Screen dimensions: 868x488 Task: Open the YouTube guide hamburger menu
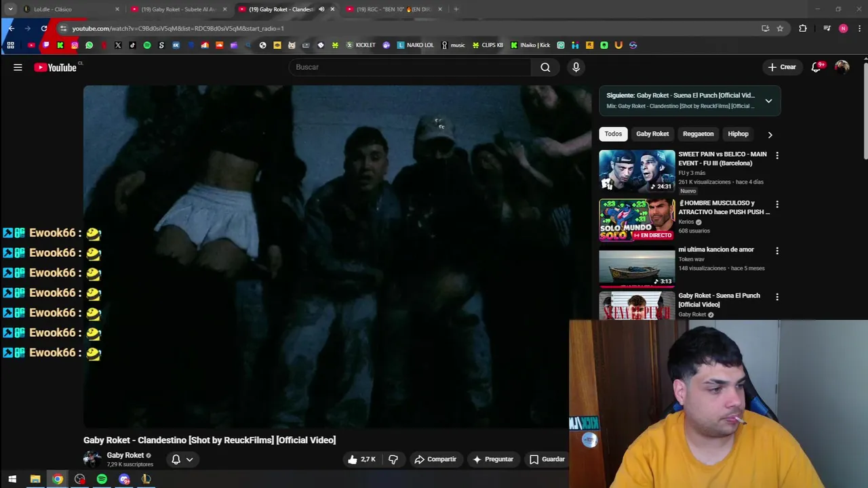18,67
